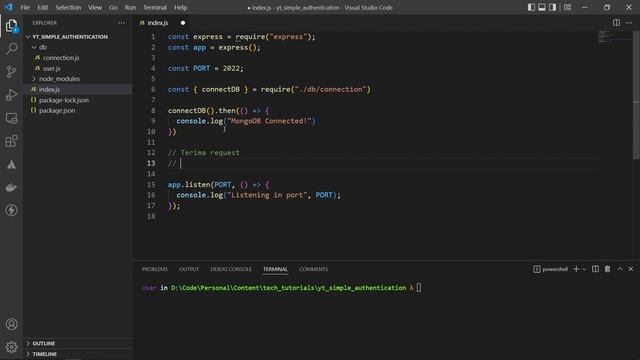Create a new terminal with plus icon

576,269
